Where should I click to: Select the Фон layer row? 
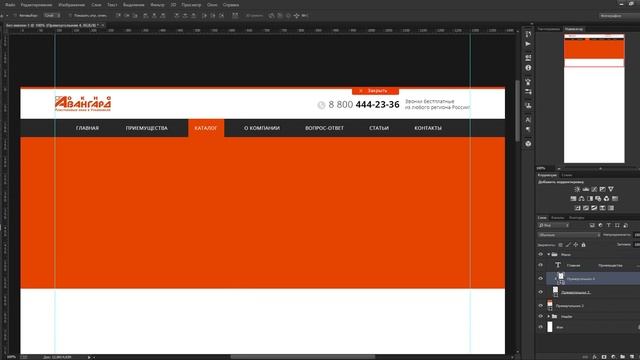click(x=593, y=327)
